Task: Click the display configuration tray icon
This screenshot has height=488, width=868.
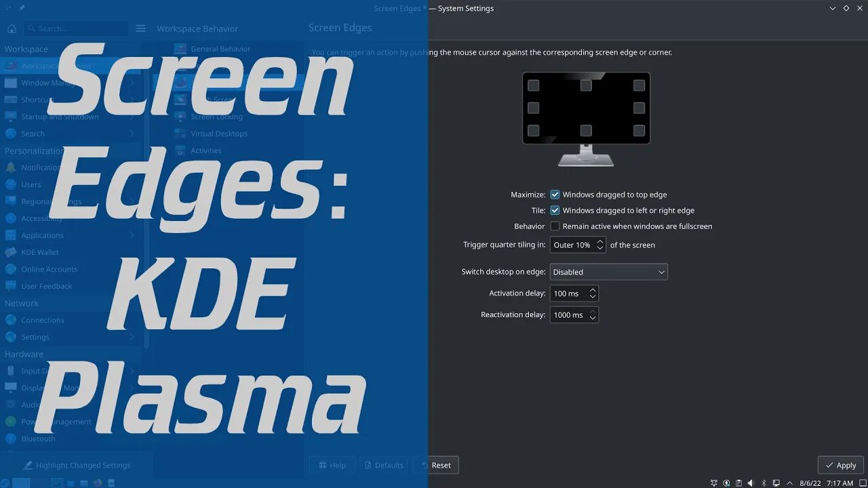Action: pyautogui.click(x=776, y=483)
